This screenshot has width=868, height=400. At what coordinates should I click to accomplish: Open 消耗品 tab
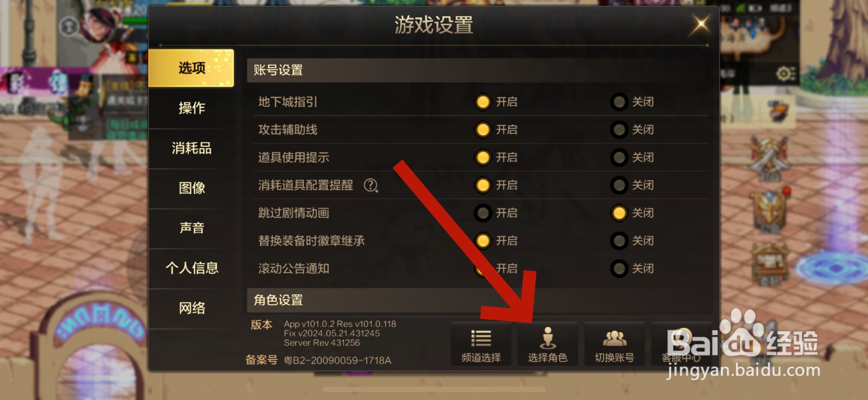[x=192, y=148]
